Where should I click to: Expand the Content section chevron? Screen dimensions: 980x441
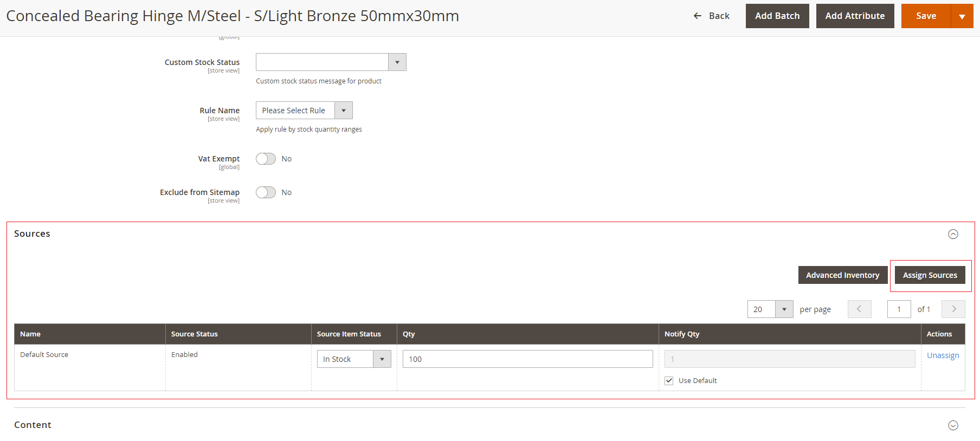click(x=953, y=425)
